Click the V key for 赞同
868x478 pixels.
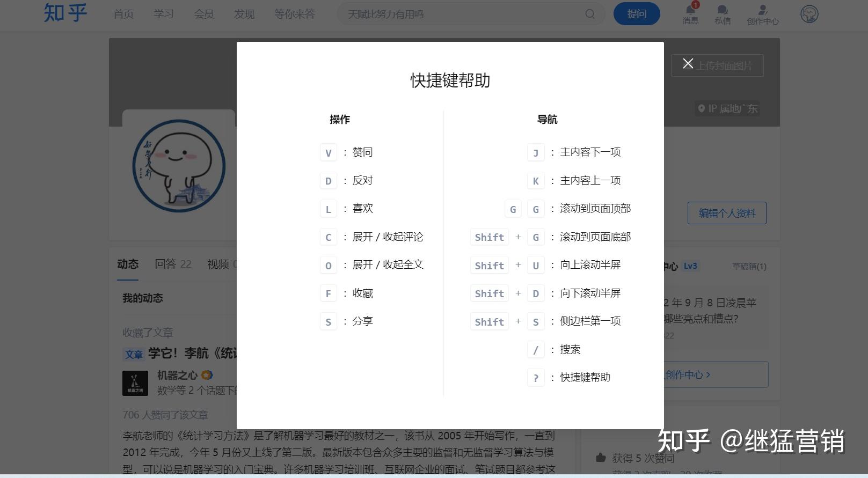(x=329, y=153)
